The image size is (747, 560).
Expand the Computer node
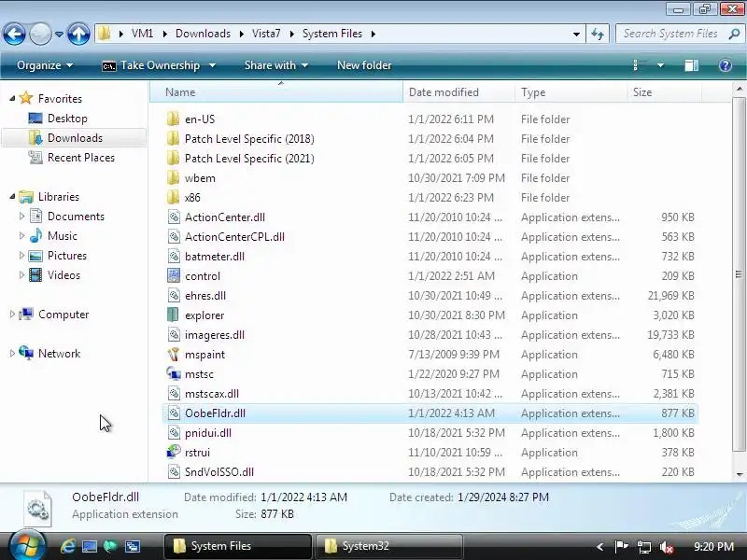point(12,315)
